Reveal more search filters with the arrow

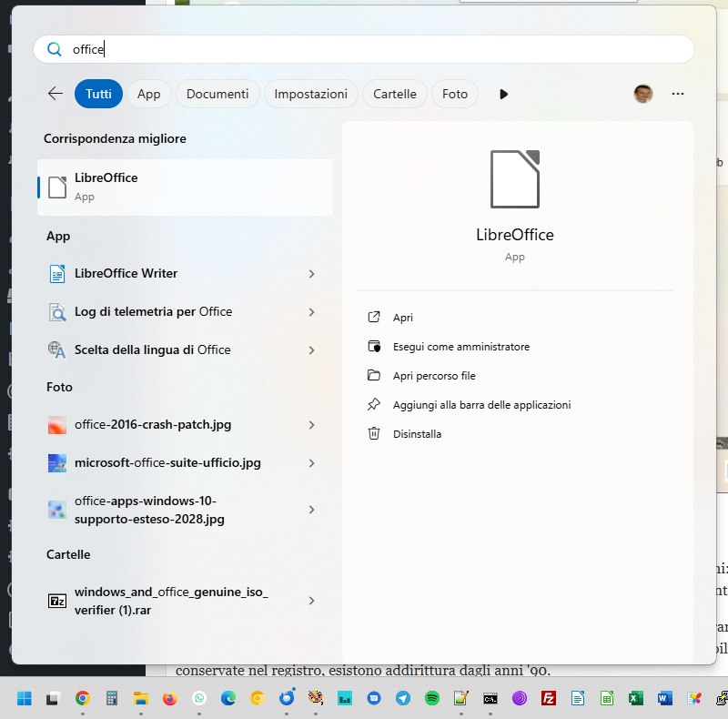pyautogui.click(x=503, y=94)
